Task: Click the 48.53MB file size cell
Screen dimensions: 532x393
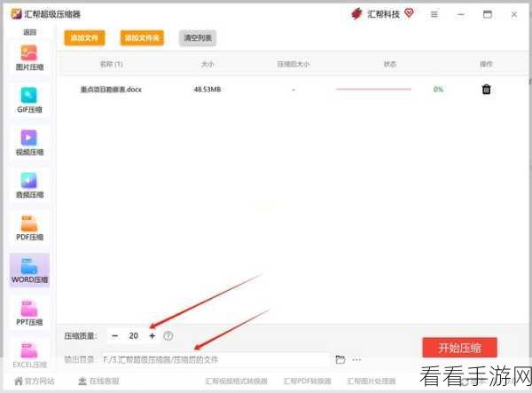Action: [207, 90]
